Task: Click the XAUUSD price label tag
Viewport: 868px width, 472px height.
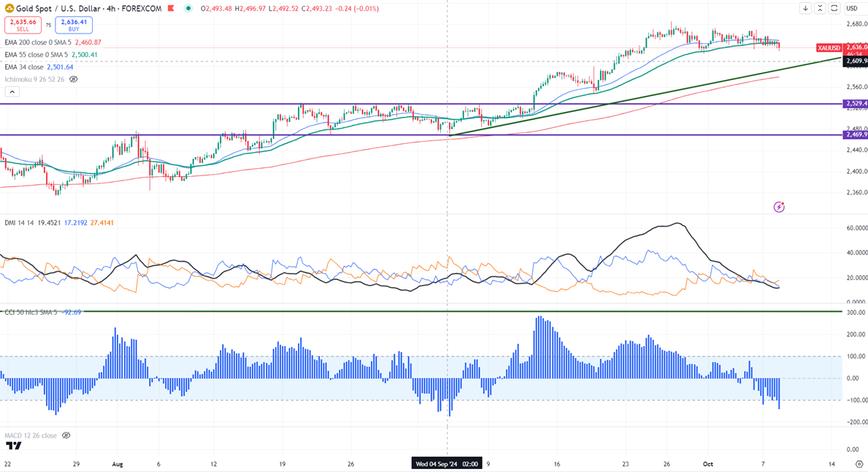Action: 829,48
